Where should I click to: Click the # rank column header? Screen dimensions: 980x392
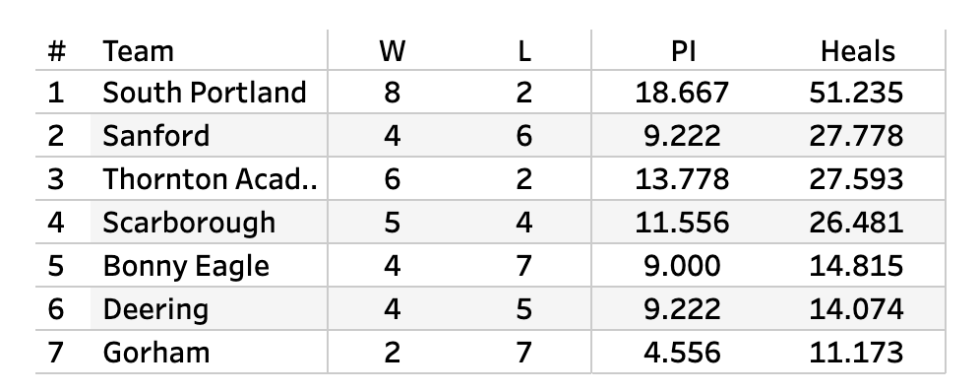(56, 51)
